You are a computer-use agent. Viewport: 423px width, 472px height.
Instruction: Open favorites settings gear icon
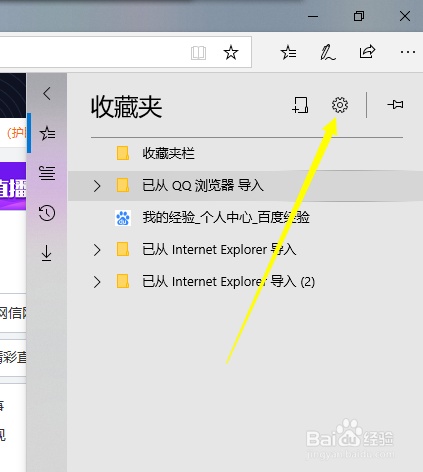point(340,105)
